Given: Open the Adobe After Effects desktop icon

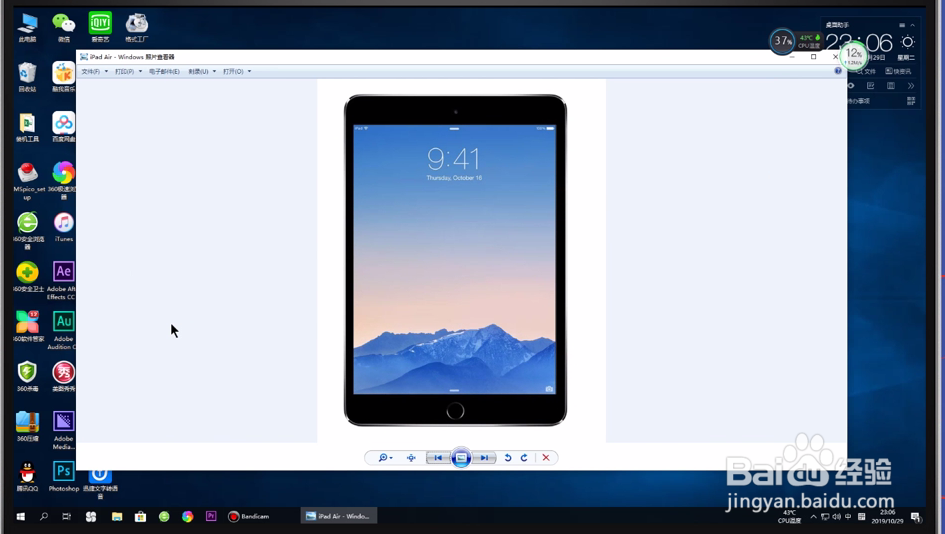Looking at the screenshot, I should coord(61,280).
